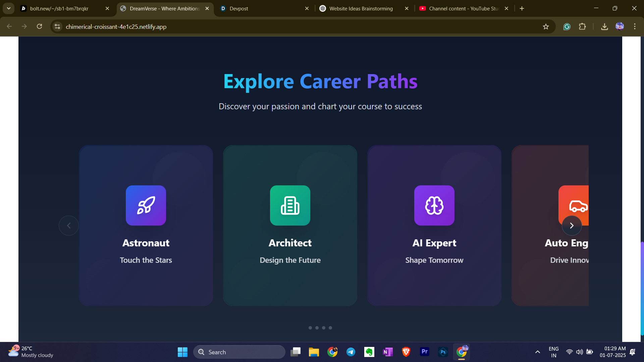Screen dimensions: 644x362
Task: Click the Windows taskbar Search box
Action: pos(239,352)
